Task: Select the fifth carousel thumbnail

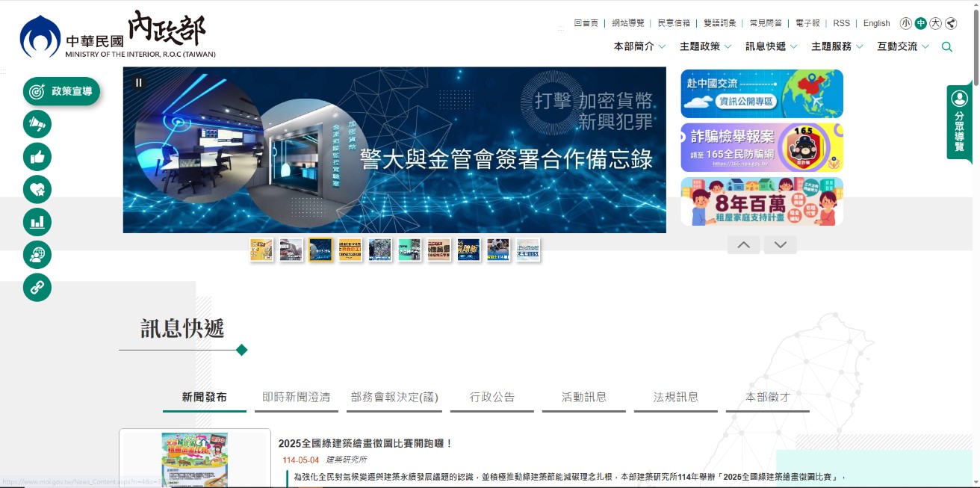Action: (x=380, y=250)
